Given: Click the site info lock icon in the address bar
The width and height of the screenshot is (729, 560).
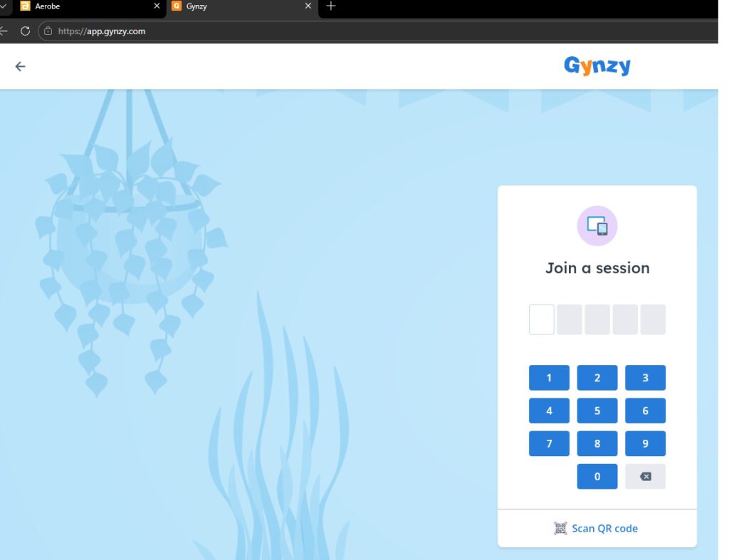Looking at the screenshot, I should point(48,31).
